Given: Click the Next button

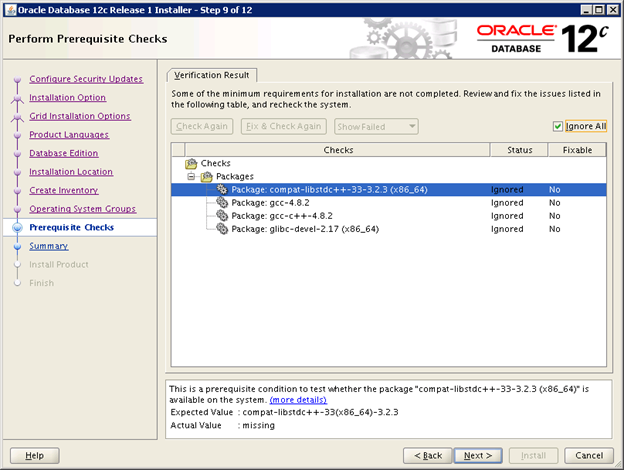Looking at the screenshot, I should (x=478, y=456).
